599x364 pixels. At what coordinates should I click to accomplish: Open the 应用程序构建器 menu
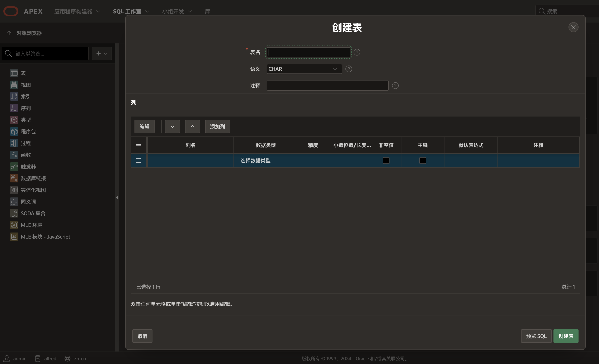click(77, 11)
